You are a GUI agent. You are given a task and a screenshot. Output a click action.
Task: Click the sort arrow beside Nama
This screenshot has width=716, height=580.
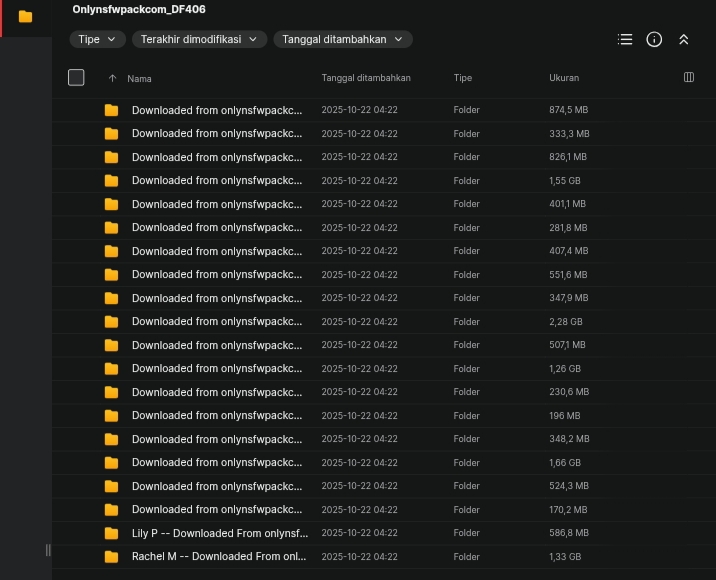tap(112, 78)
